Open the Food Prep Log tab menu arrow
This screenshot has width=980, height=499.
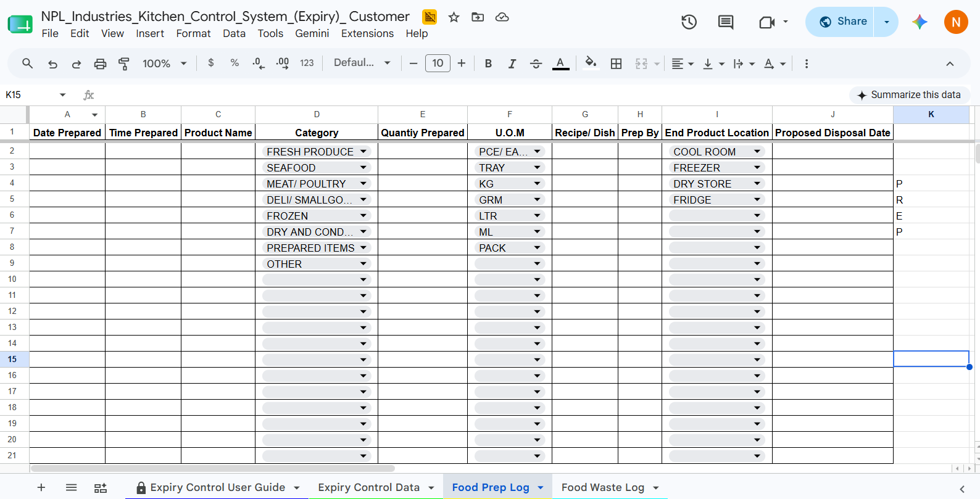point(541,488)
